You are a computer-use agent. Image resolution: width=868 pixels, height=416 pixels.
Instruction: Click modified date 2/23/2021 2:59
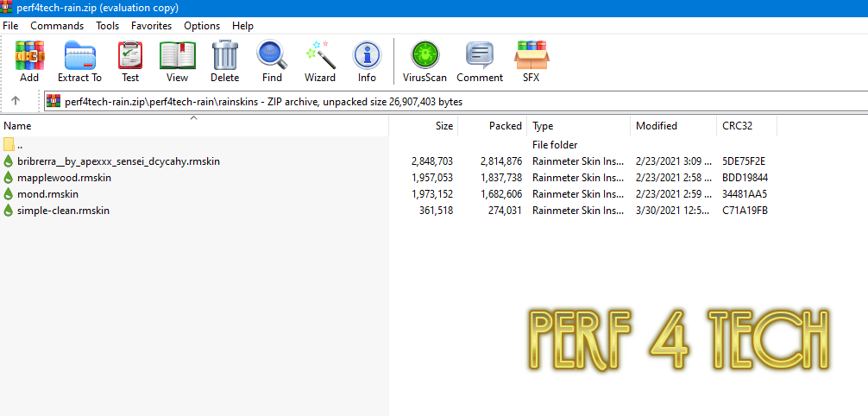673,194
